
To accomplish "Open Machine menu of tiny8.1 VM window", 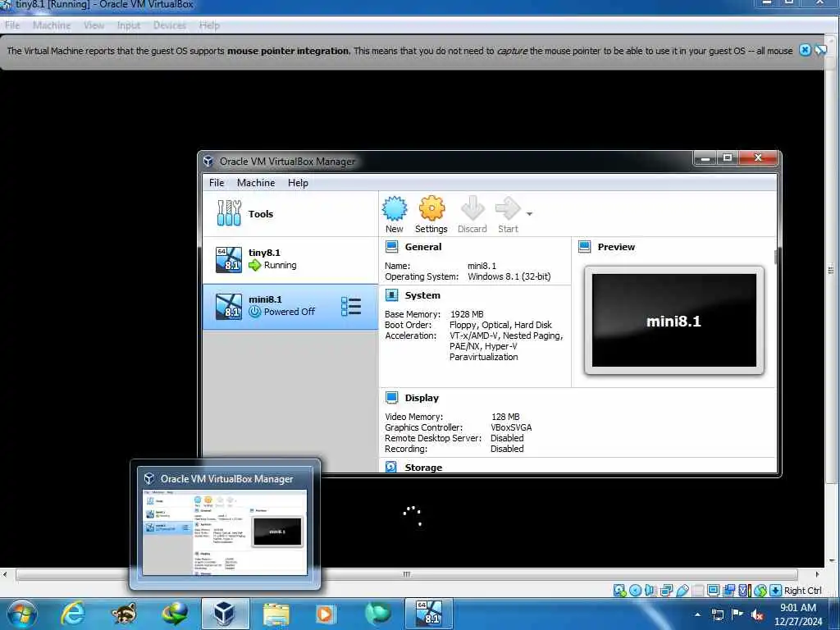I will click(52, 25).
